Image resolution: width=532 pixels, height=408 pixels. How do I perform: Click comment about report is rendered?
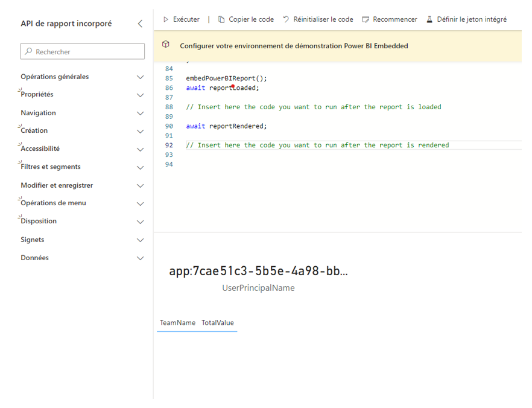(317, 145)
